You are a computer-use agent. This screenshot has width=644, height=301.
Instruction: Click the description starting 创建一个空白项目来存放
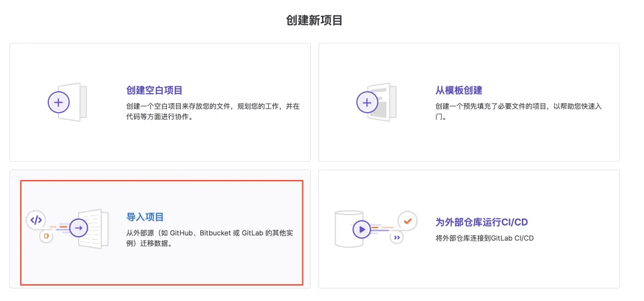tap(213, 111)
